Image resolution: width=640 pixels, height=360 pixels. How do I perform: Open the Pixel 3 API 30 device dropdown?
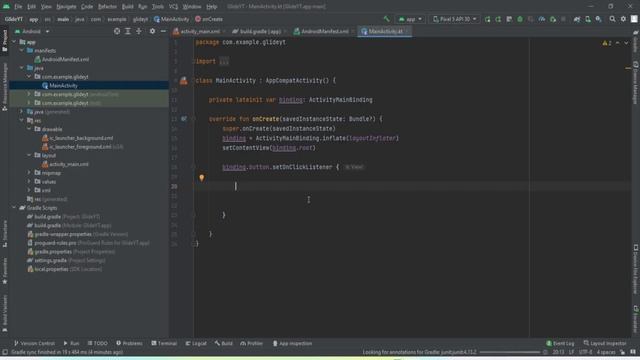point(454,19)
